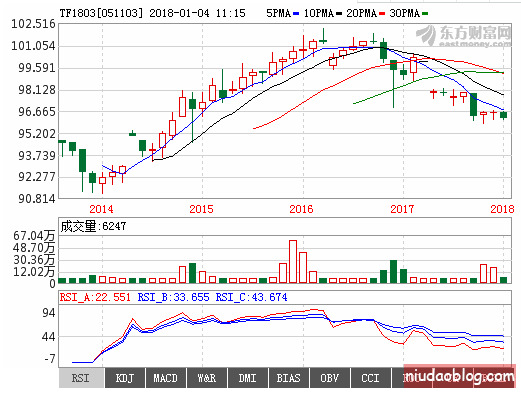
Task: Click the miudaoblog.com watermark link
Action: [459, 377]
